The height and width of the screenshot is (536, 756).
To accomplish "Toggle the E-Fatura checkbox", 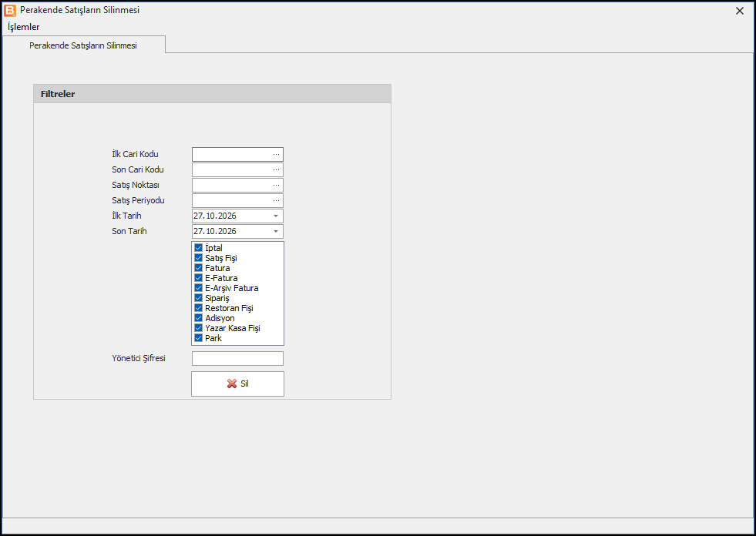I will pos(198,278).
